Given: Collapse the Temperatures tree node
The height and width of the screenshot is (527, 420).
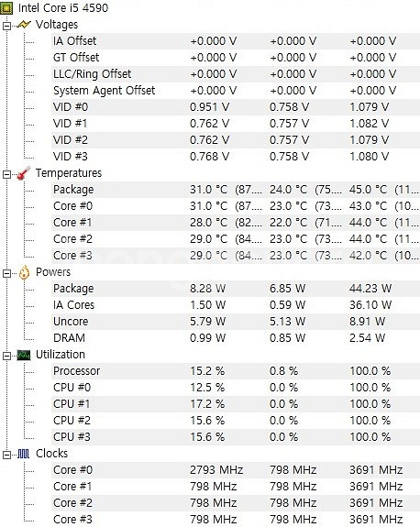Looking at the screenshot, I should [x=6, y=174].
